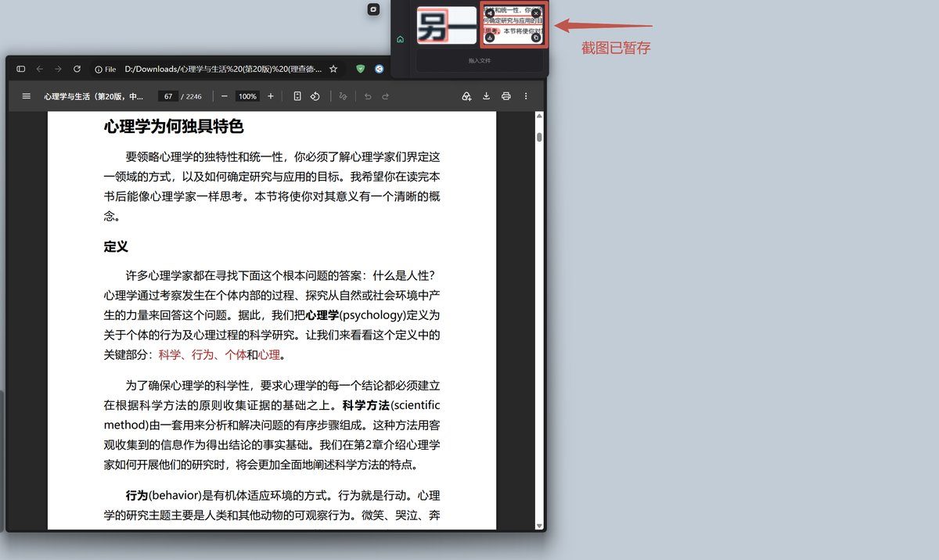
Task: Share the selected stored screenshot
Action: pyautogui.click(x=490, y=13)
